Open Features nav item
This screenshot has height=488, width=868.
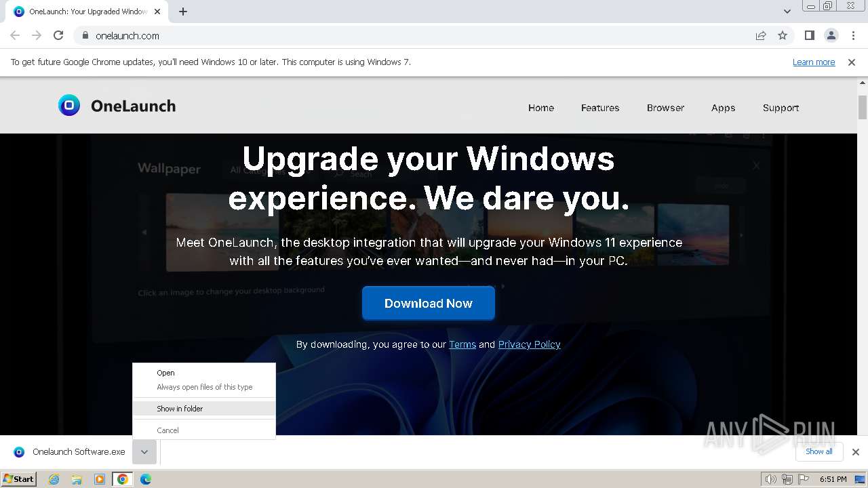600,108
